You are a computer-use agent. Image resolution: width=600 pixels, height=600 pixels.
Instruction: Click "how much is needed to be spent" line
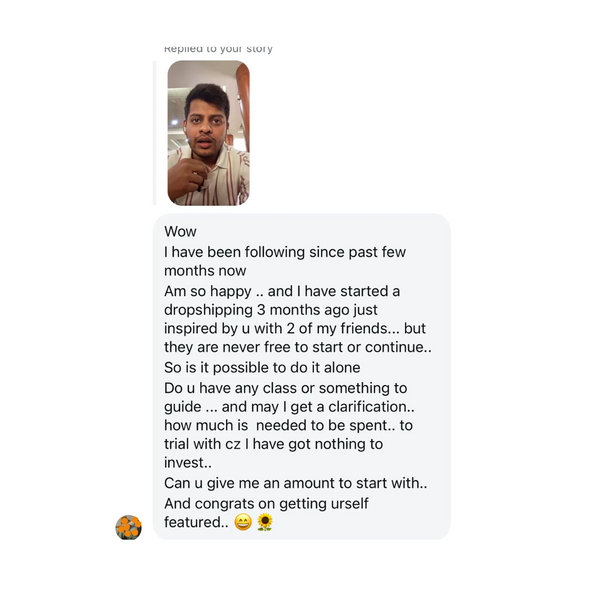click(x=288, y=425)
